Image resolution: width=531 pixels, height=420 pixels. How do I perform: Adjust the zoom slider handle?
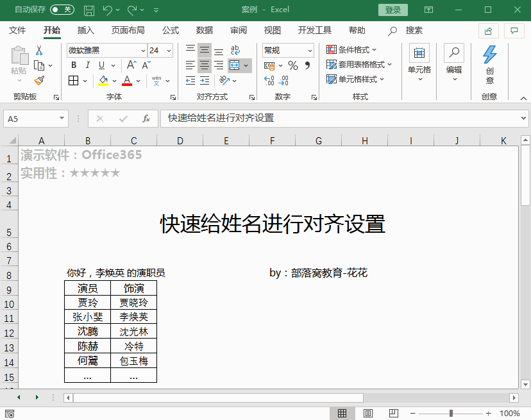[451, 413]
